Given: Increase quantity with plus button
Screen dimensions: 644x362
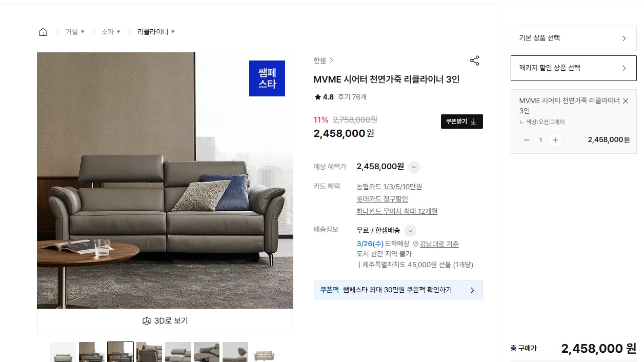Looking at the screenshot, I should (x=555, y=140).
